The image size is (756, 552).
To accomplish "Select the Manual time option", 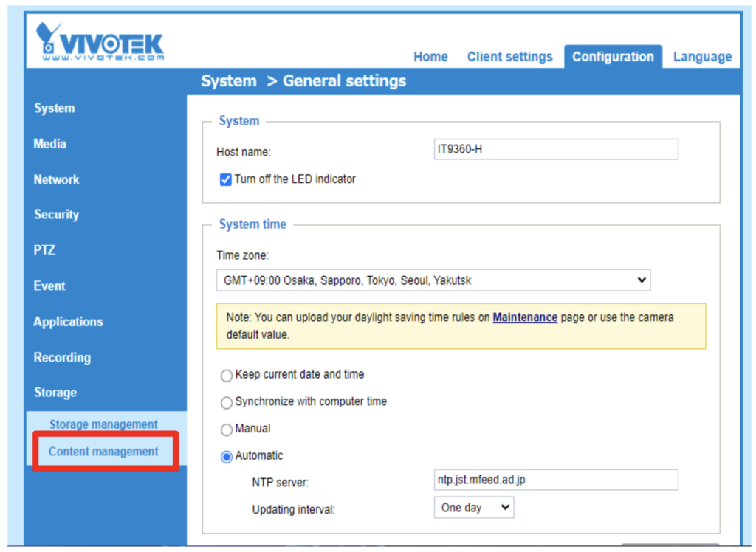I will (x=226, y=429).
